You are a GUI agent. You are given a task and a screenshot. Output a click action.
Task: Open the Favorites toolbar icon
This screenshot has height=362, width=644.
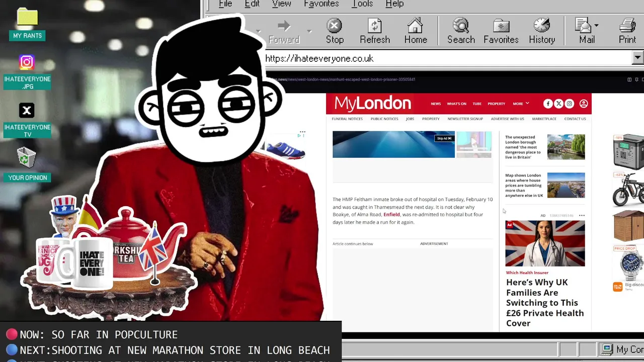point(501,31)
